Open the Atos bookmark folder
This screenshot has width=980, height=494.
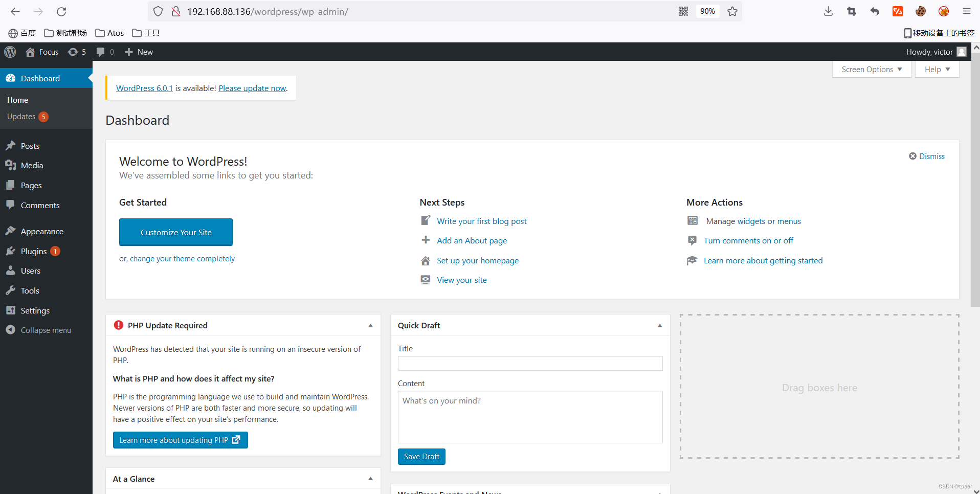click(x=109, y=33)
